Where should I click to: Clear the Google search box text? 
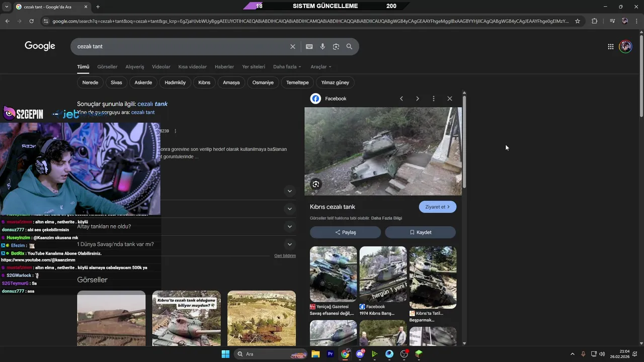click(x=293, y=46)
